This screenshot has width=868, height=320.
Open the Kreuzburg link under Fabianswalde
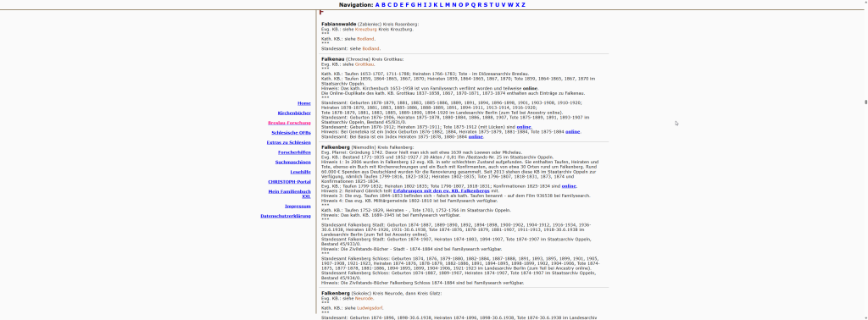(x=365, y=29)
